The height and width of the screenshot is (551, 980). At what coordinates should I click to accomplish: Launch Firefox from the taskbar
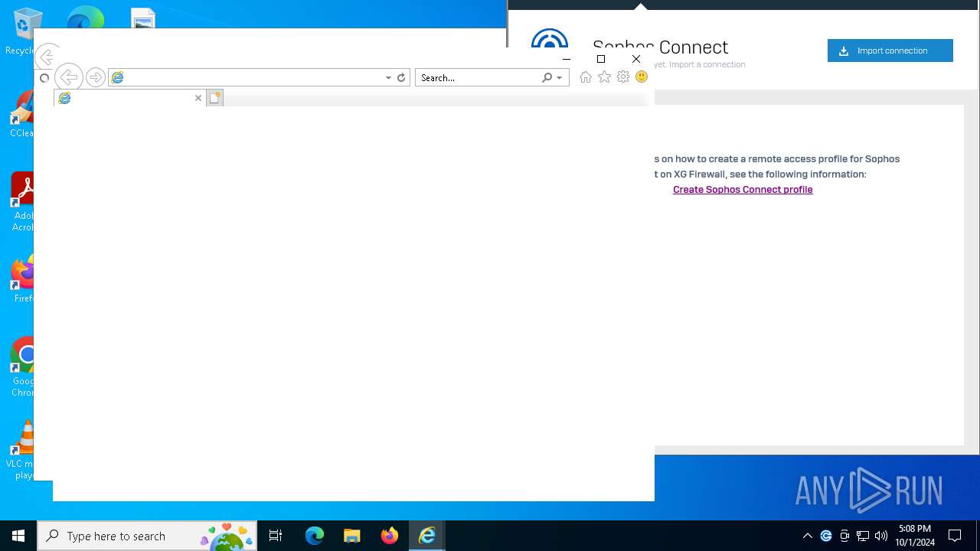[x=389, y=536]
